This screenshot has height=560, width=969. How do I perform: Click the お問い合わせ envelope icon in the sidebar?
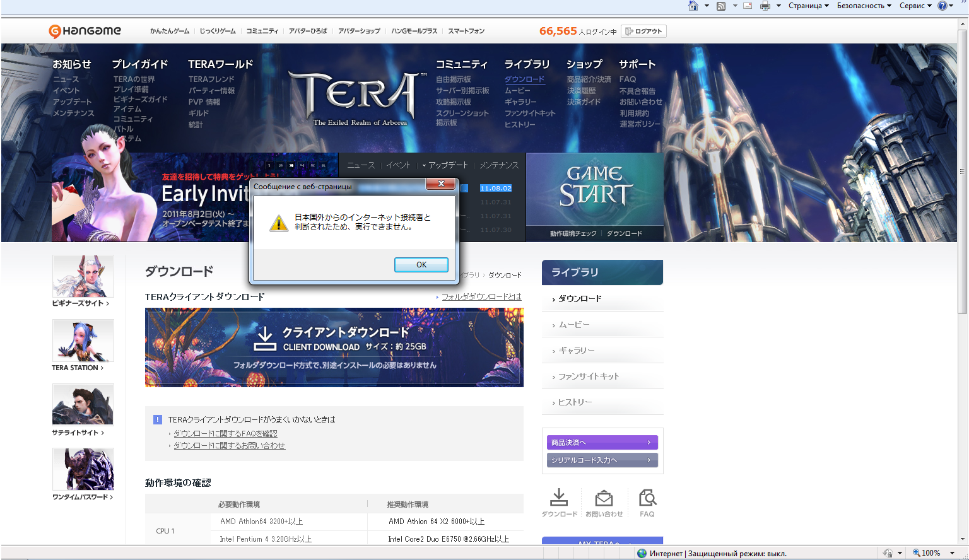[x=604, y=498]
